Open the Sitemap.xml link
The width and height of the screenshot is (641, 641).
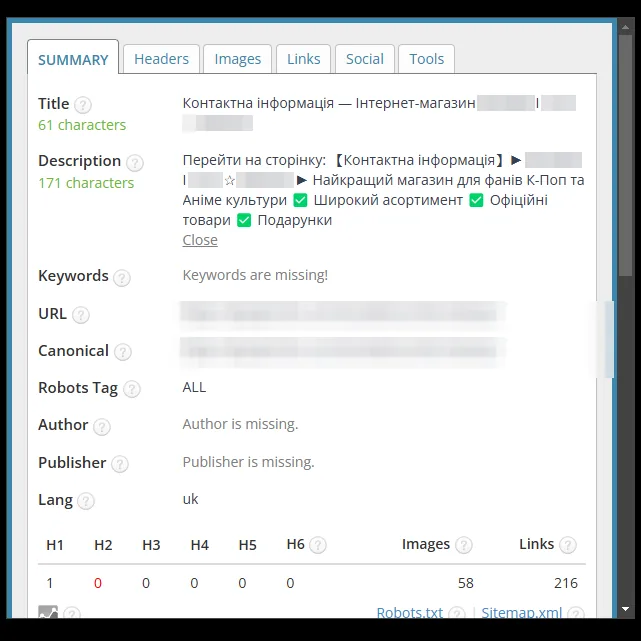coord(522,612)
